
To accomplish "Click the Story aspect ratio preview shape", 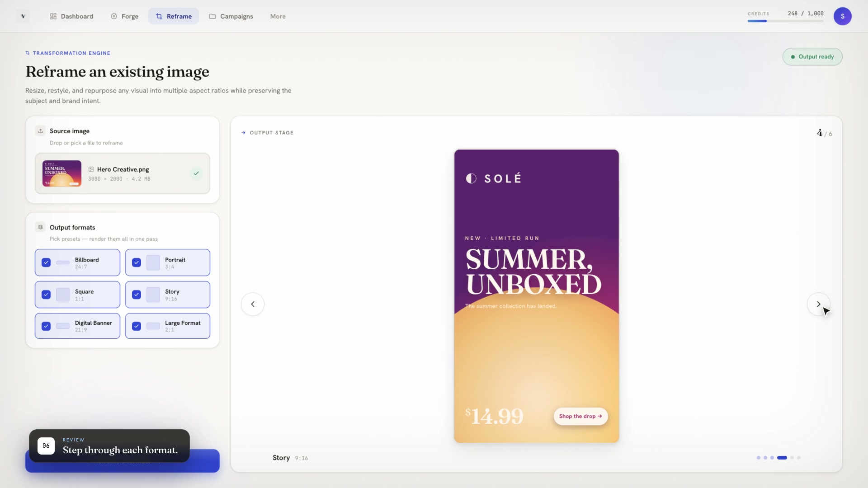I will coord(153,295).
